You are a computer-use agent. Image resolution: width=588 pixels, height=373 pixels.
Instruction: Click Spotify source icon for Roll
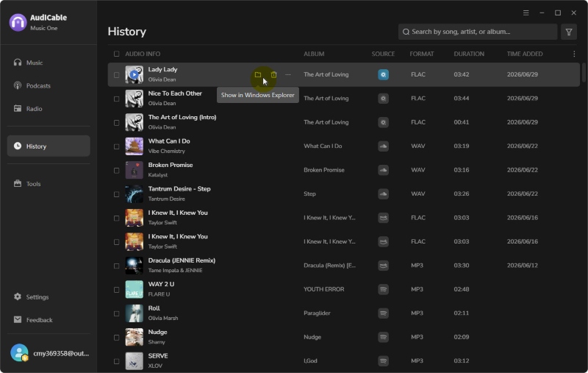[383, 313]
